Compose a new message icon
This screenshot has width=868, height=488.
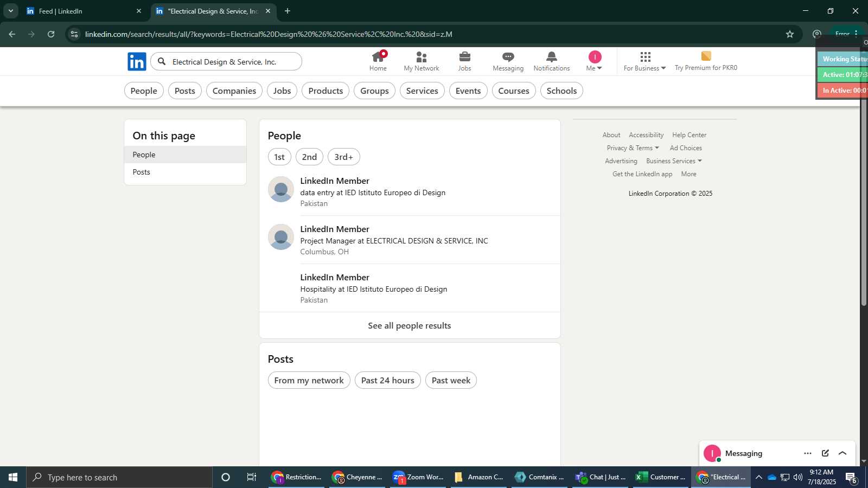click(825, 453)
